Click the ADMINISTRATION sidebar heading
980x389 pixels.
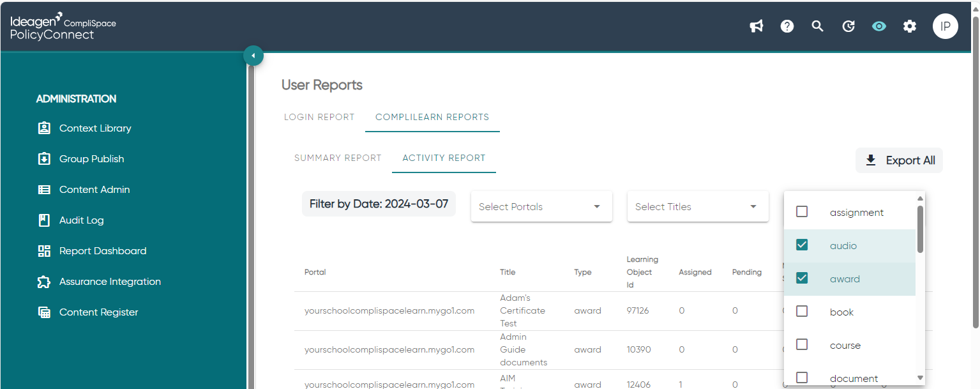pos(76,98)
